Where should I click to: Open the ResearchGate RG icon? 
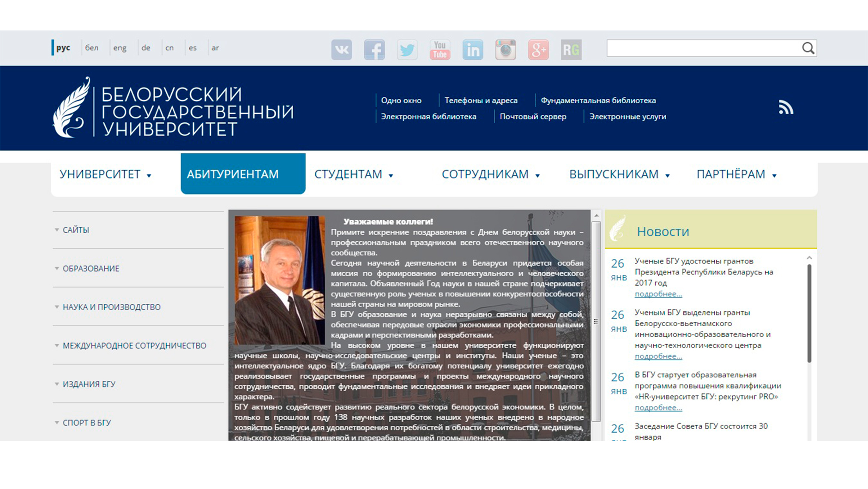click(571, 49)
